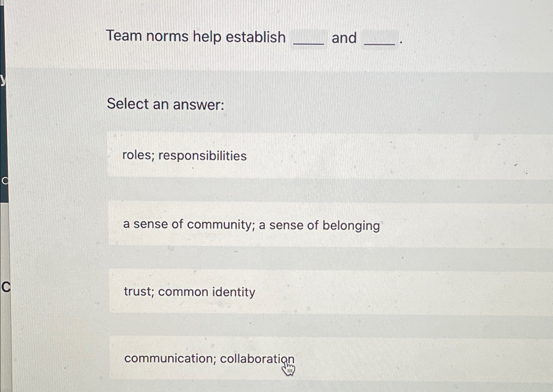Click the question text "Team norms help establish"
Viewport: 553px width, 392px height.
[x=196, y=37]
